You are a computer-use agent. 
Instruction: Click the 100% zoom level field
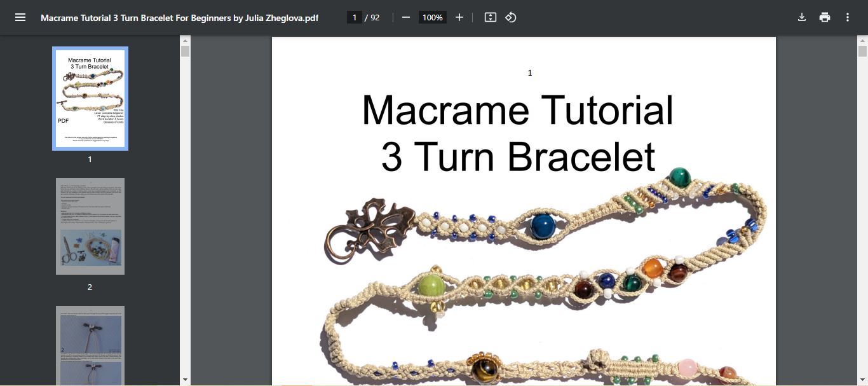433,17
